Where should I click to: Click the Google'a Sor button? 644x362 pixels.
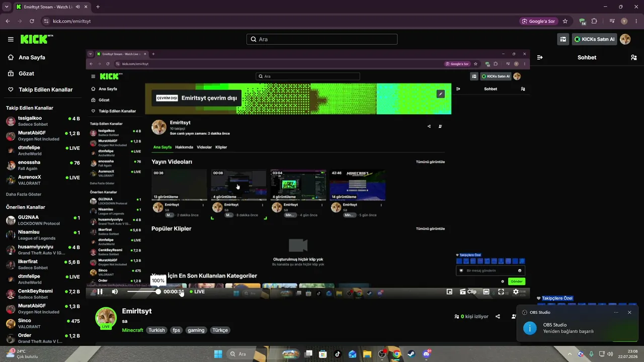tap(538, 21)
